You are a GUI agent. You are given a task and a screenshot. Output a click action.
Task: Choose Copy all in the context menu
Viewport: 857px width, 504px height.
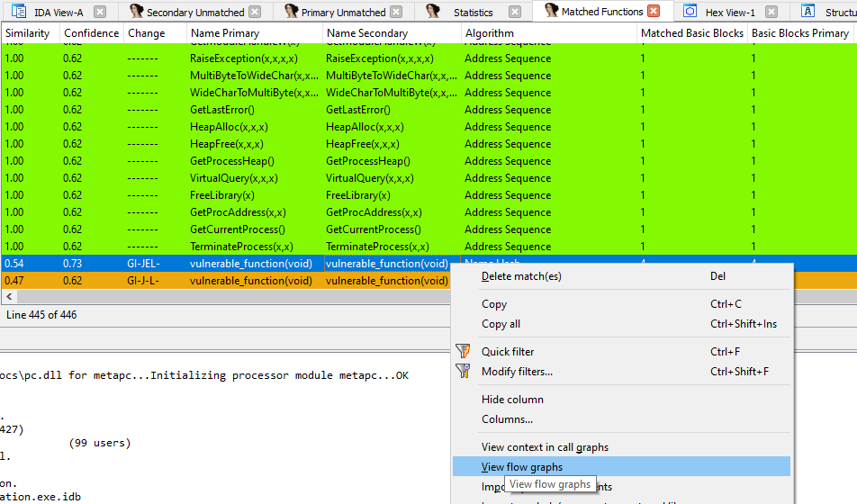501,324
